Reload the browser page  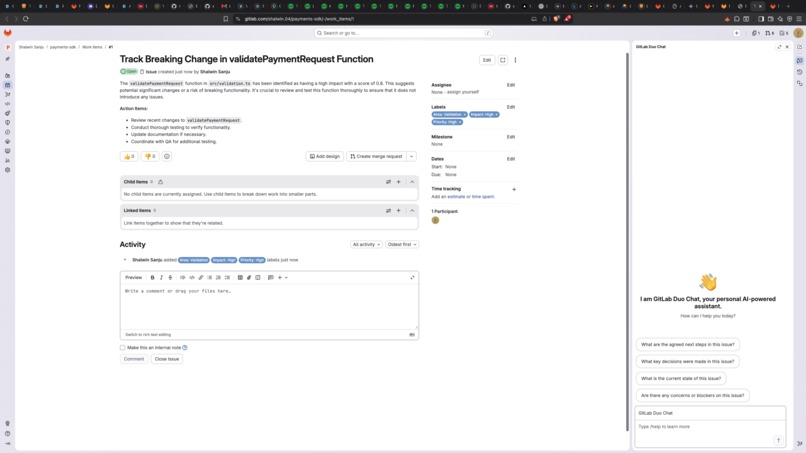pyautogui.click(x=26, y=19)
